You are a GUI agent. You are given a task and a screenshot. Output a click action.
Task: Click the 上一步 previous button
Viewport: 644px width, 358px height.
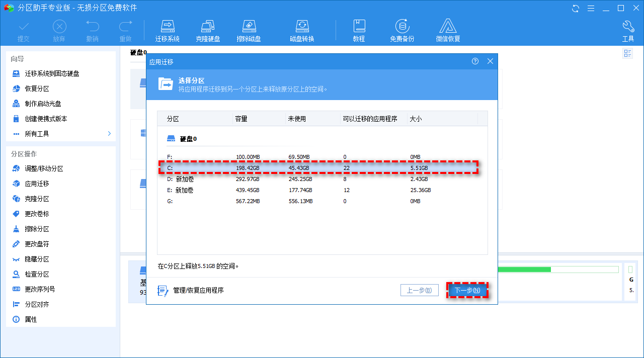pos(419,290)
